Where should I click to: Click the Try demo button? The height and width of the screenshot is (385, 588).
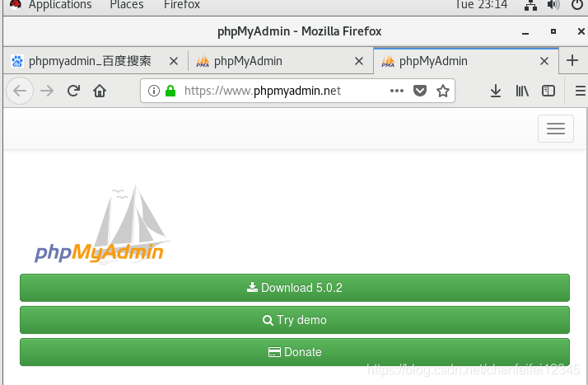[x=295, y=320]
